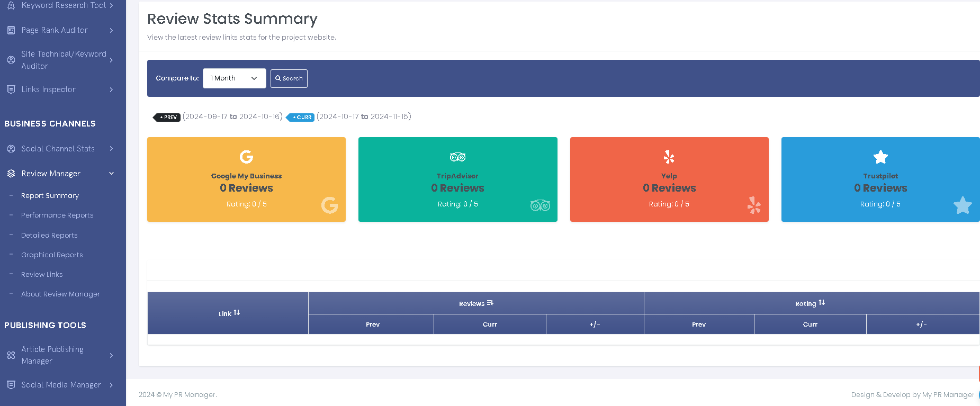Click the Site Technical/Keyword Auditor icon
980x406 pixels.
pyautogui.click(x=11, y=60)
